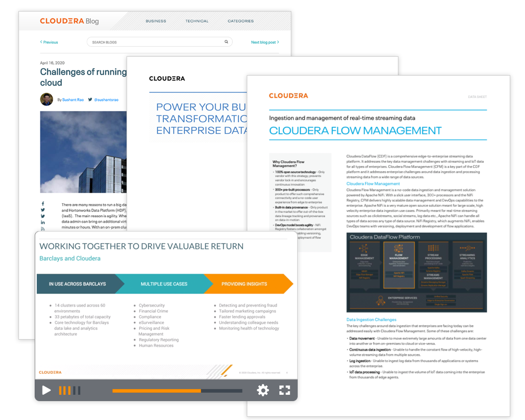Play the Barclays and Cloudera video
This screenshot has width=525, height=420.
(46, 390)
